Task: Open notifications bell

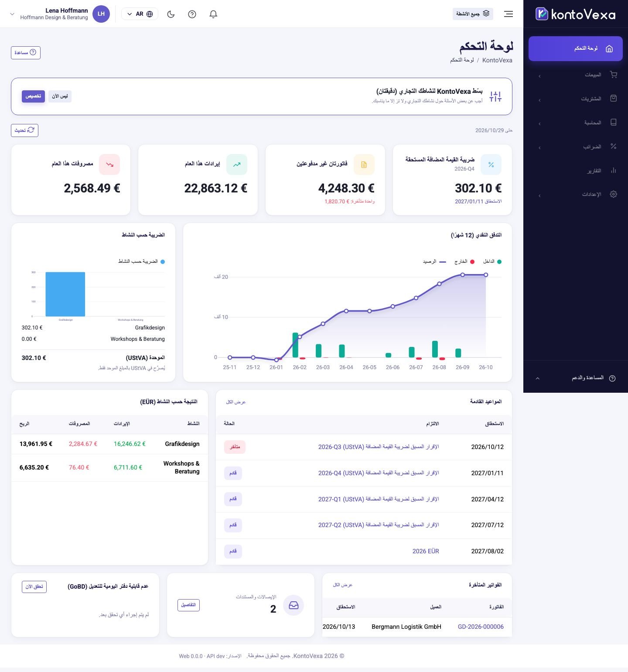Action: (x=213, y=14)
